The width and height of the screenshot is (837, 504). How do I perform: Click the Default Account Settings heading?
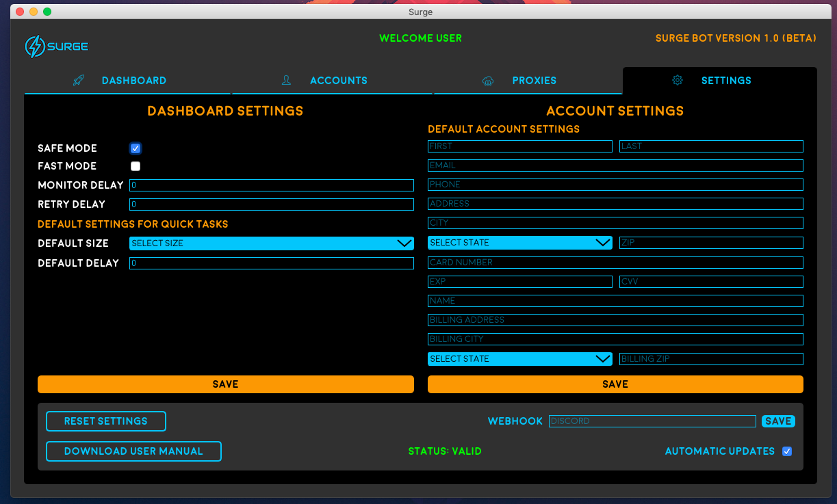click(x=504, y=129)
